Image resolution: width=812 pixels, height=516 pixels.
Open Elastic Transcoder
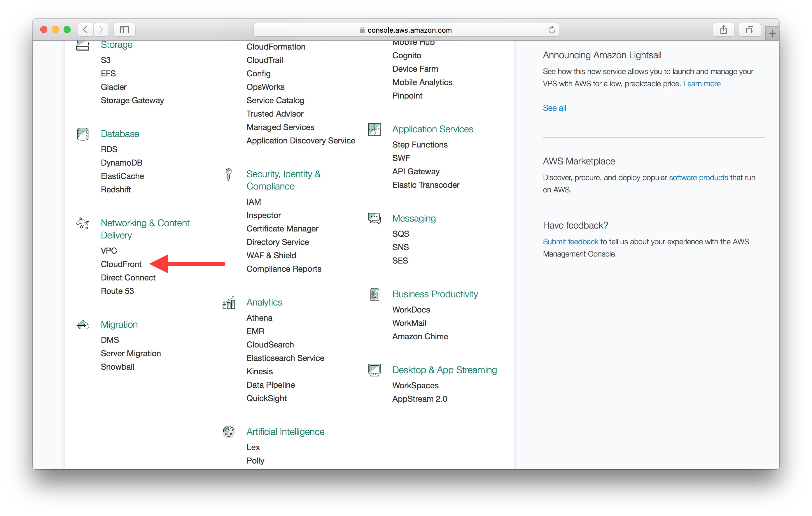pyautogui.click(x=426, y=185)
